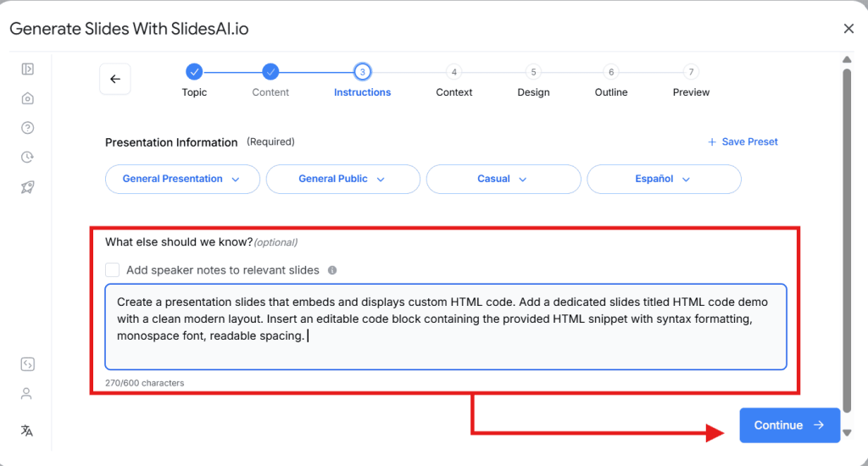This screenshot has width=868, height=466.
Task: Click the Save Preset link
Action: pos(743,141)
